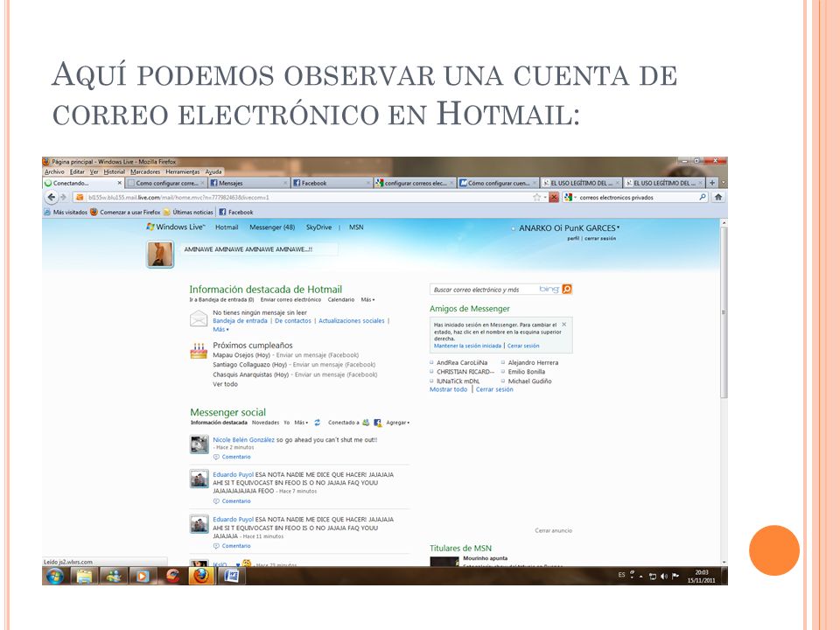Click the Bing search orange button
This screenshot has height=630, width=840.
[567, 290]
